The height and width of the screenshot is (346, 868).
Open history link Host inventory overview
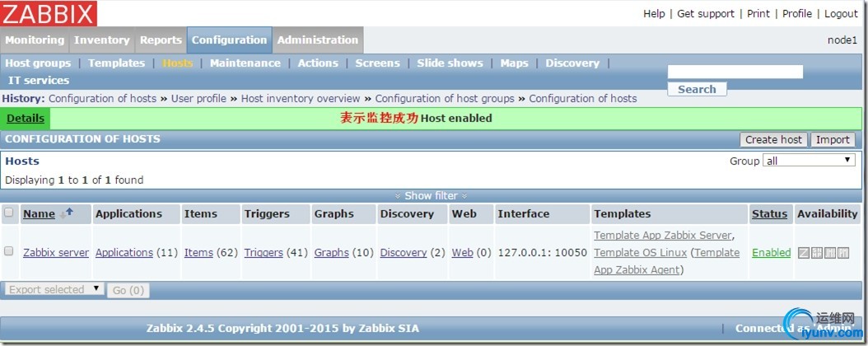(301, 99)
